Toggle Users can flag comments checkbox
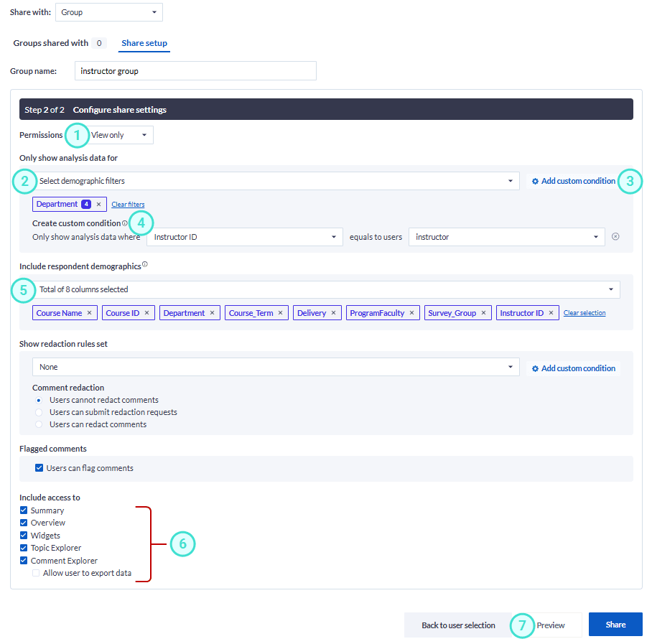This screenshot has height=644, width=652. click(x=39, y=467)
